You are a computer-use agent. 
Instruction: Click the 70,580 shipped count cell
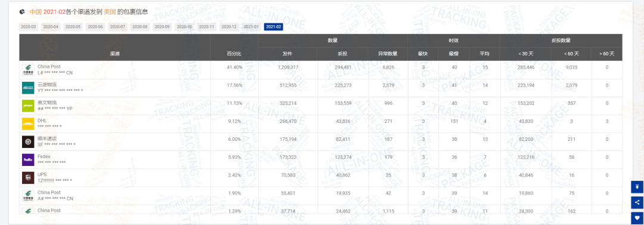coord(288,175)
